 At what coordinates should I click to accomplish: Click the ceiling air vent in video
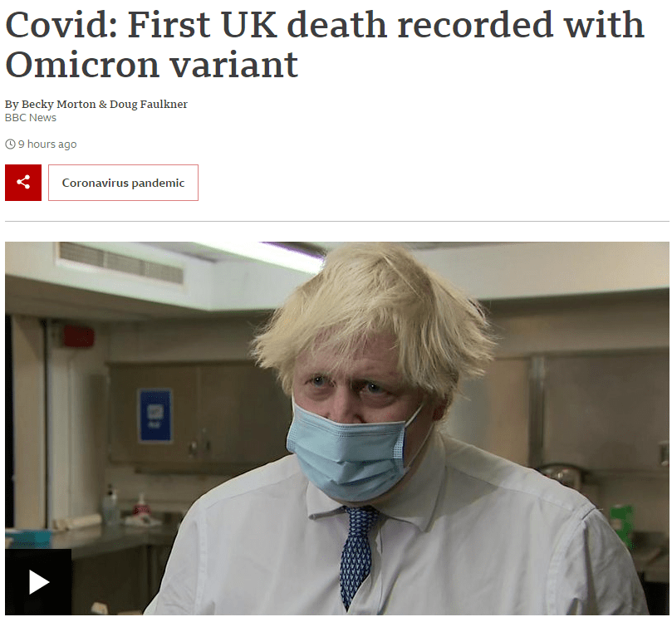[121, 262]
